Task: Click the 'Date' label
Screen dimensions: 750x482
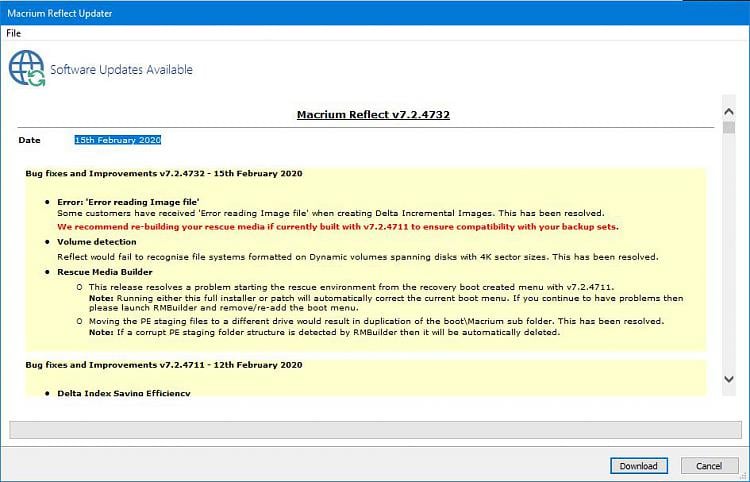Action: pyautogui.click(x=29, y=140)
